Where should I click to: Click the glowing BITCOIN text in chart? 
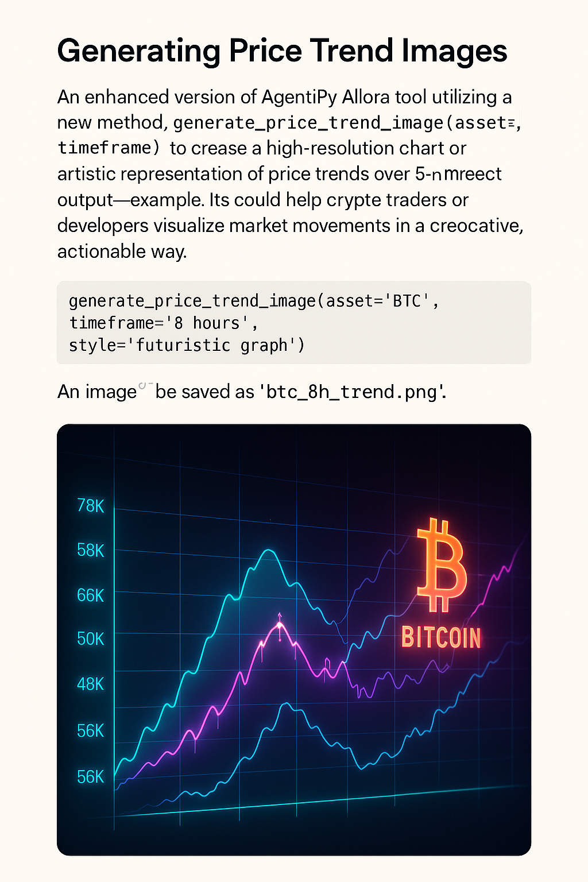441,637
